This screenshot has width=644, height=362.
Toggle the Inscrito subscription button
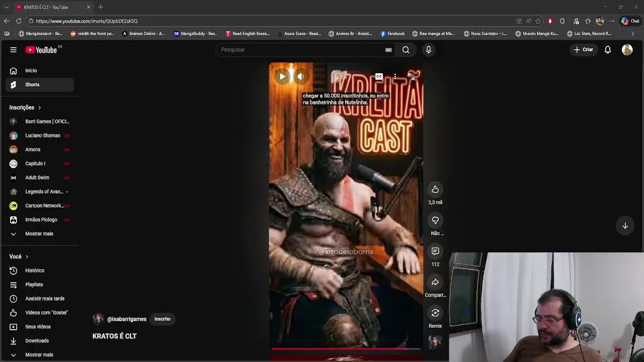point(162,319)
